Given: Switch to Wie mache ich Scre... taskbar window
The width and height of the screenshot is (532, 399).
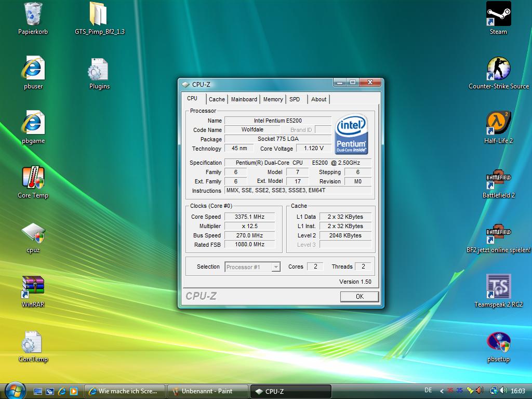Looking at the screenshot, I should coord(124,391).
